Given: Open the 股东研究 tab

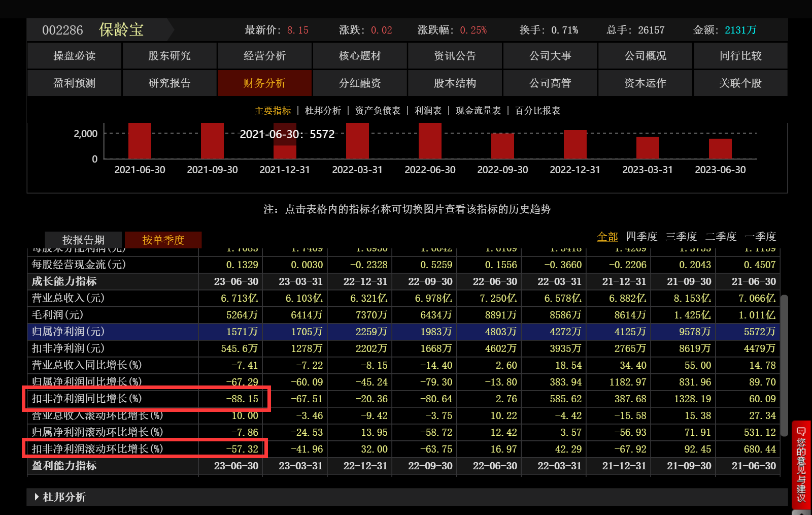Looking at the screenshot, I should pos(170,56).
